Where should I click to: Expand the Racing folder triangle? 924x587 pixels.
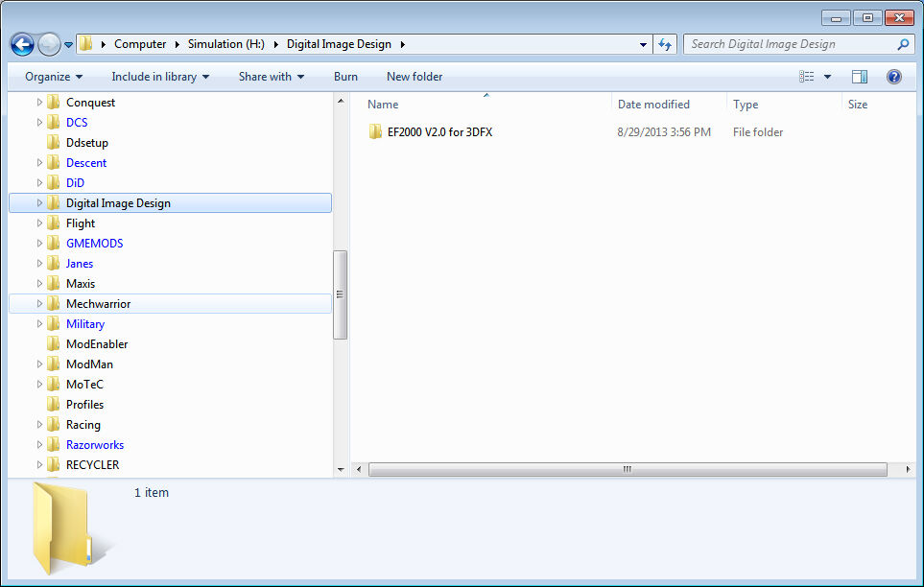[x=39, y=424]
